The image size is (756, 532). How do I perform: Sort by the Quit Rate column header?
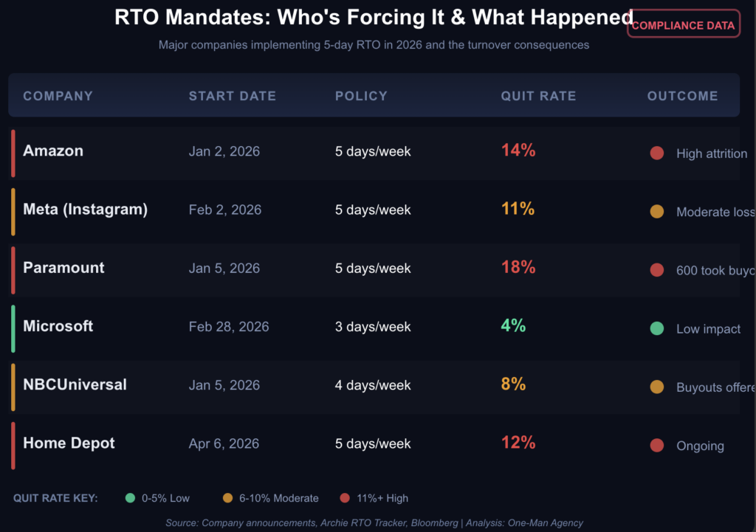click(538, 96)
